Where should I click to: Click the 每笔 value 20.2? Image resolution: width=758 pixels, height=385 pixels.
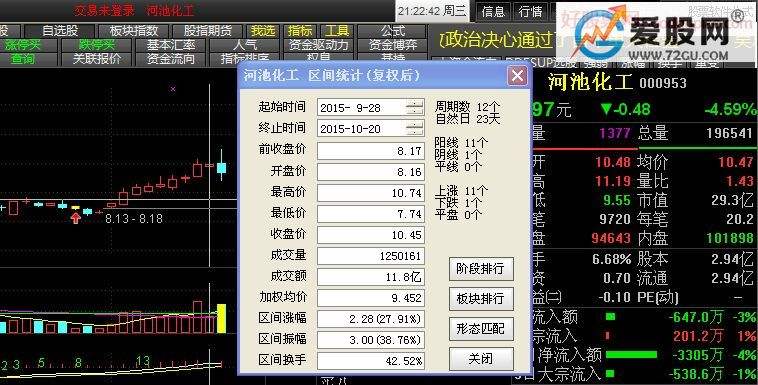[740, 220]
